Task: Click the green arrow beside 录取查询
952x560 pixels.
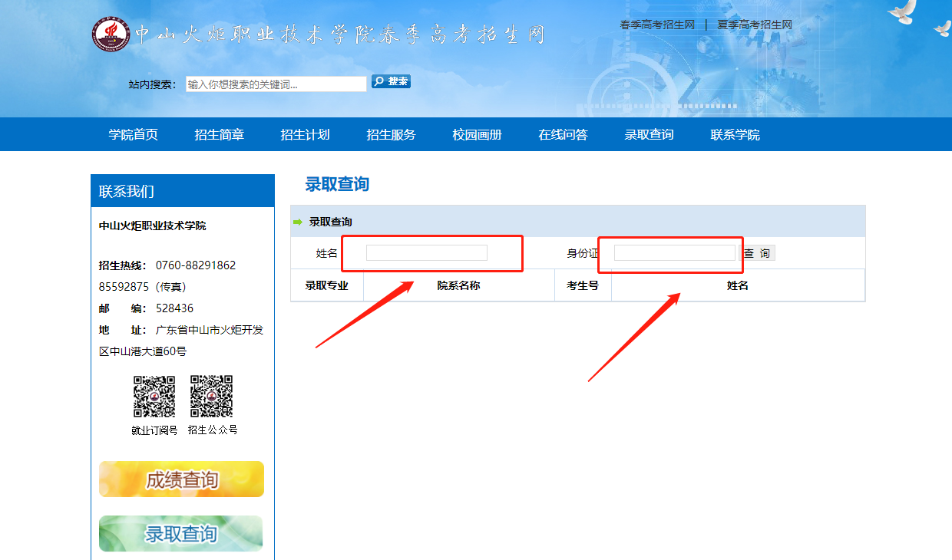Action: (298, 222)
